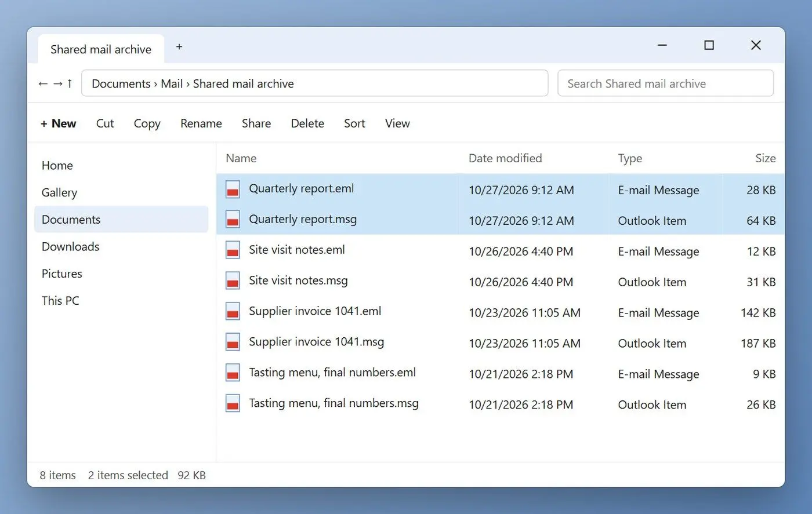812x514 pixels.
Task: Click the icon of Supplier invoice 1041.eml
Action: click(233, 312)
